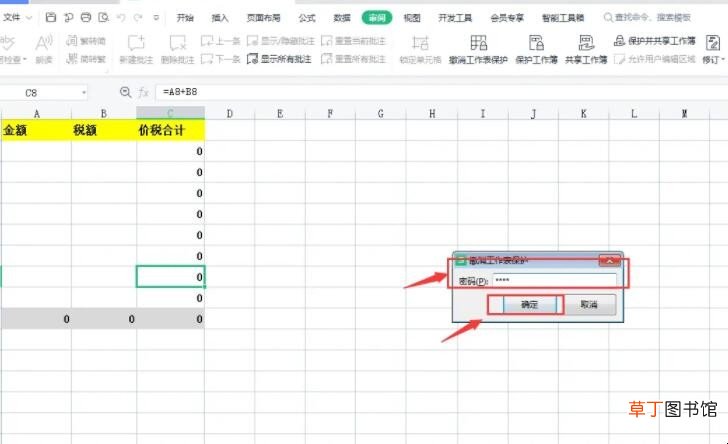The image size is (728, 444).
Task: Go to next comment with 下一条
Action: tap(221, 59)
